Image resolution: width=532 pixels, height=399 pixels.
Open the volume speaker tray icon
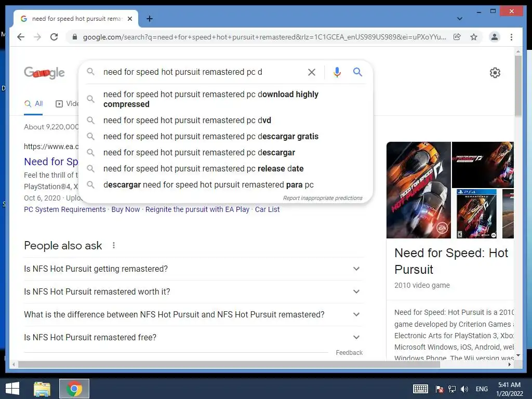tap(464, 389)
